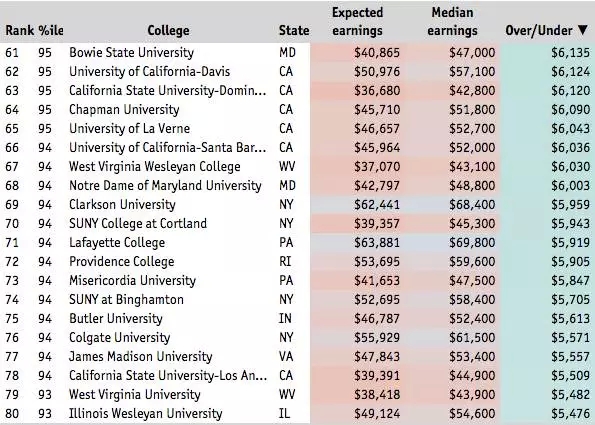Select the Clarkson University row
This screenshot has width=595, height=425.
pos(298,204)
